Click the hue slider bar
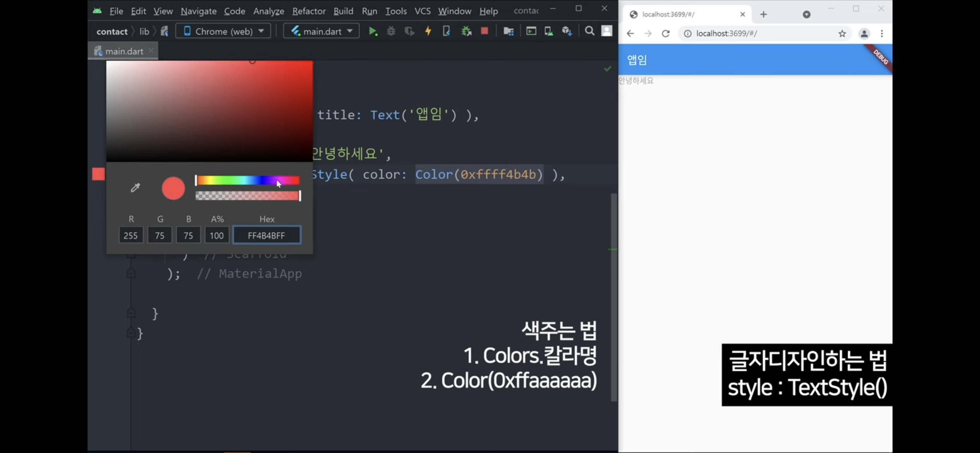Screen dimensions: 980x453 pyautogui.click(x=248, y=180)
